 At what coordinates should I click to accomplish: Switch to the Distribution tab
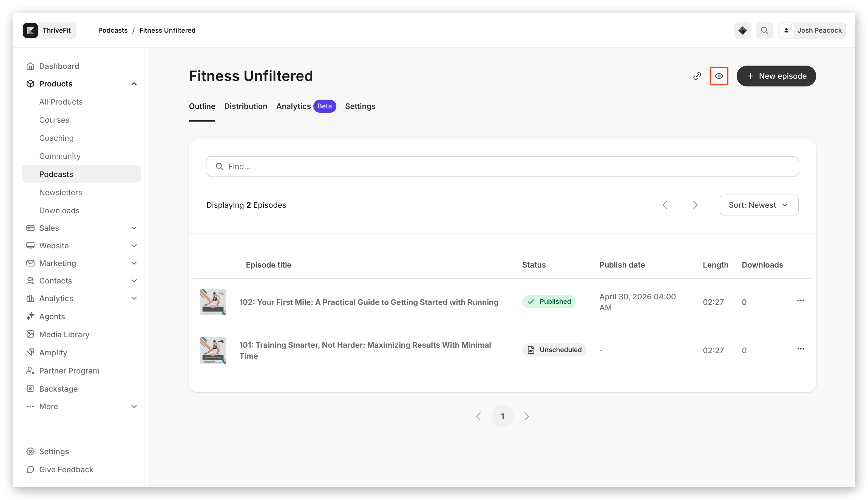point(245,106)
